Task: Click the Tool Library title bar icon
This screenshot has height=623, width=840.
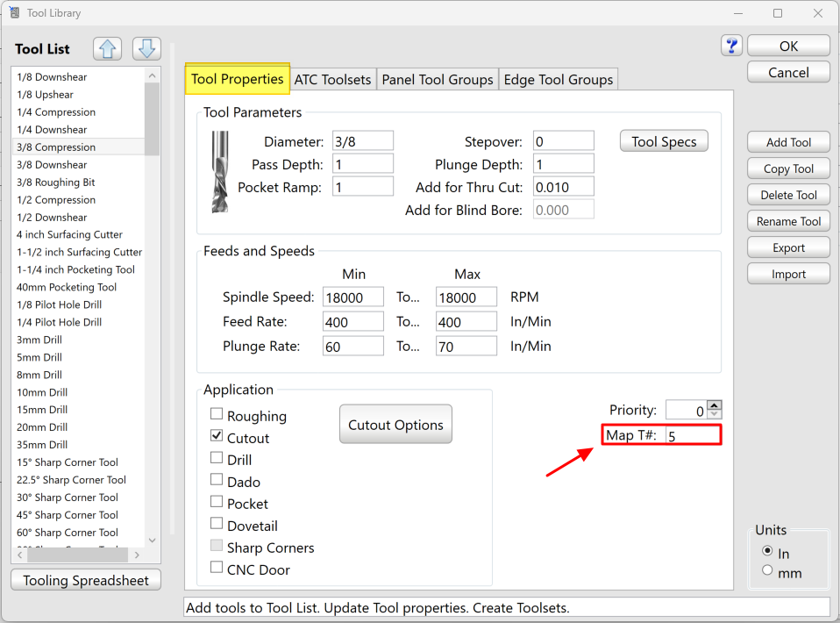Action: click(x=15, y=13)
